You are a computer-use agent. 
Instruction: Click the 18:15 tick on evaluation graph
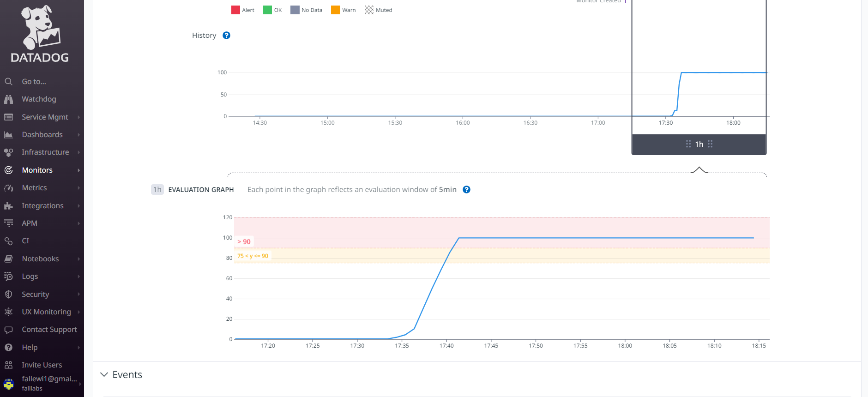(759, 346)
